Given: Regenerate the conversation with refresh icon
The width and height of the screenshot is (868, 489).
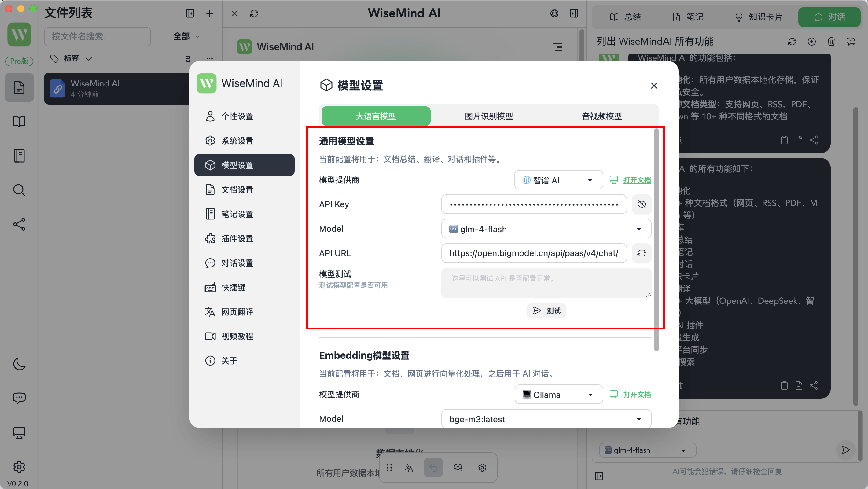Looking at the screenshot, I should pyautogui.click(x=792, y=42).
